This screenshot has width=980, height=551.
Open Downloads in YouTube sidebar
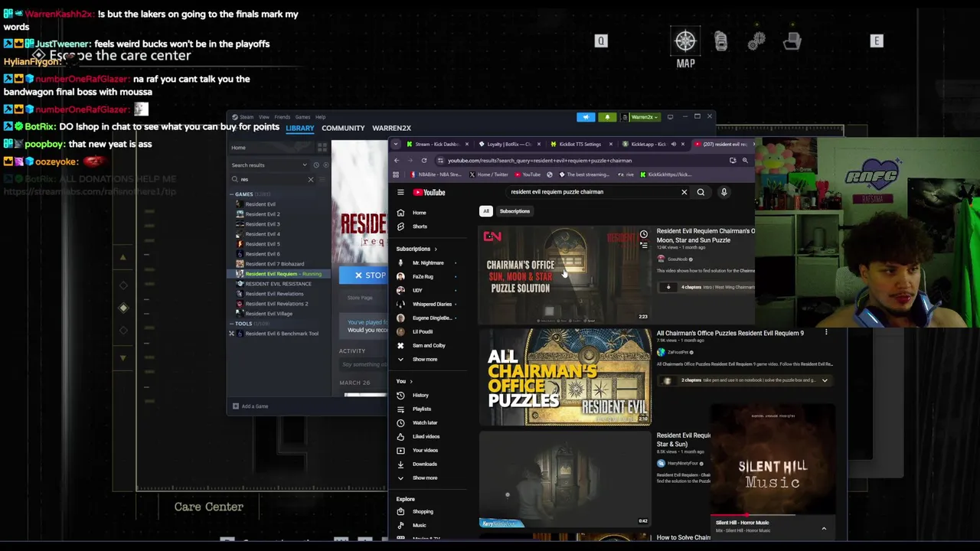425,464
